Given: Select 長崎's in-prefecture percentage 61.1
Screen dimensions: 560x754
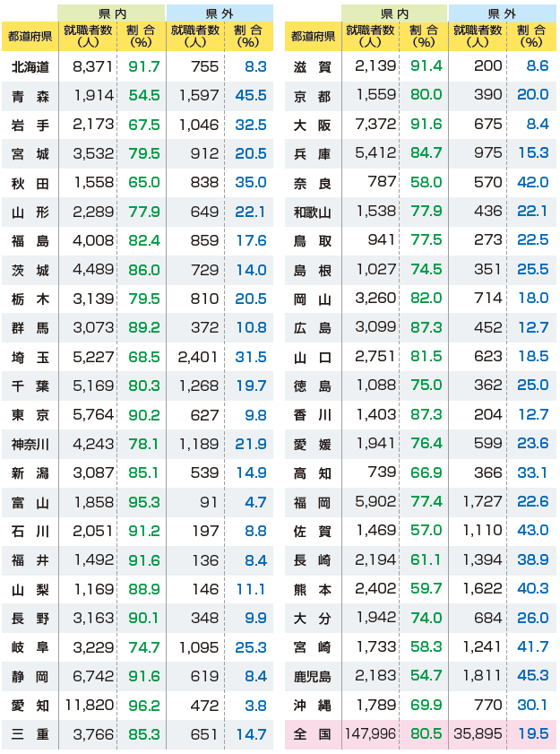Looking at the screenshot, I should point(426,559).
